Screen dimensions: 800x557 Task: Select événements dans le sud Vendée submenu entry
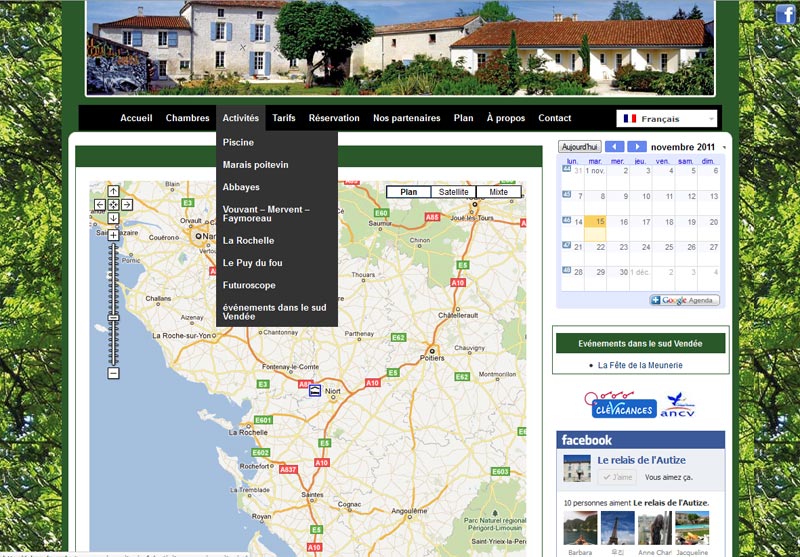(x=277, y=312)
